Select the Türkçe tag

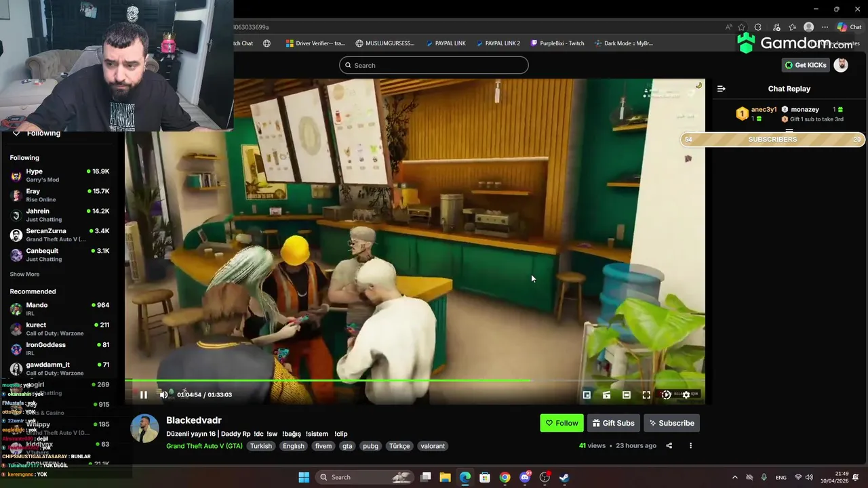[399, 446]
